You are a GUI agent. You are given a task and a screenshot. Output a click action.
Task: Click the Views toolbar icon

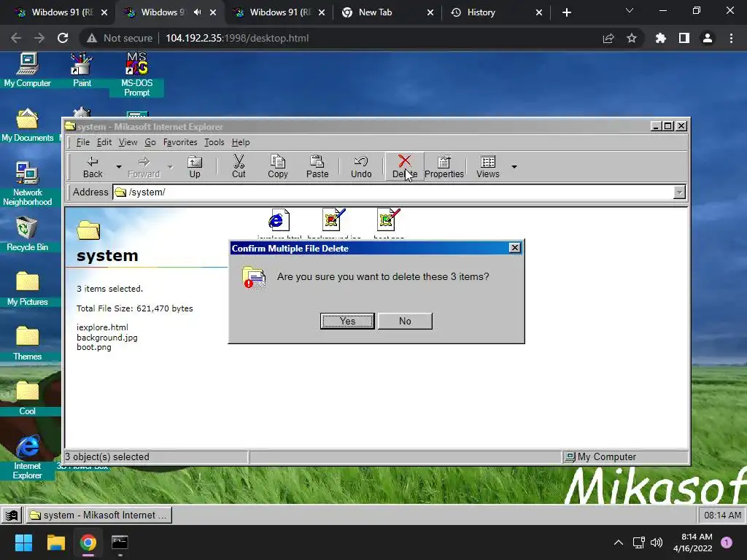(488, 167)
